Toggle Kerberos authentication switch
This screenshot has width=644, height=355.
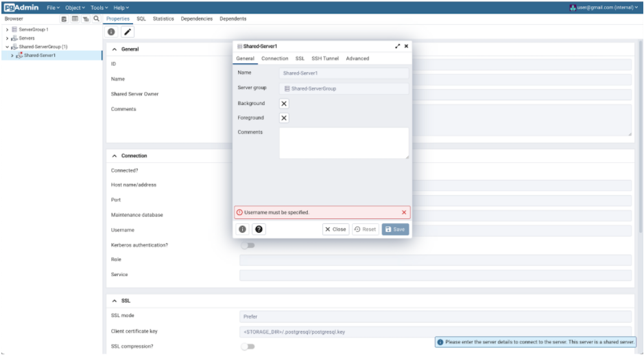point(248,245)
